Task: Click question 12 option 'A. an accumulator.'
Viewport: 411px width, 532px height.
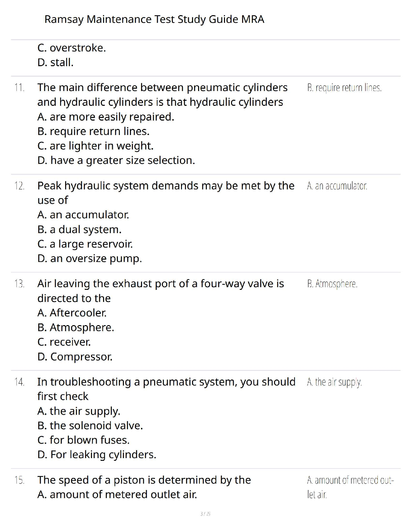Action: [83, 215]
